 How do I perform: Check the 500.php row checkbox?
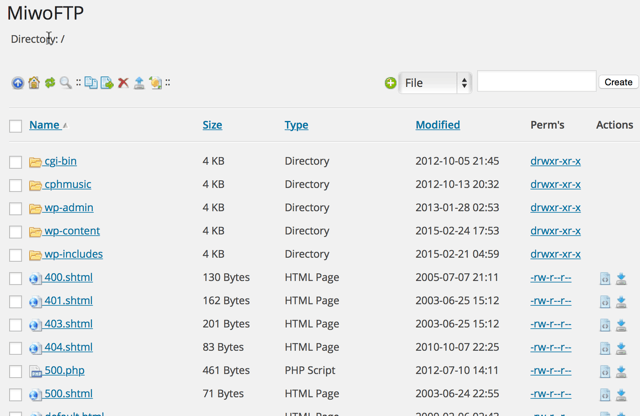coord(16,372)
